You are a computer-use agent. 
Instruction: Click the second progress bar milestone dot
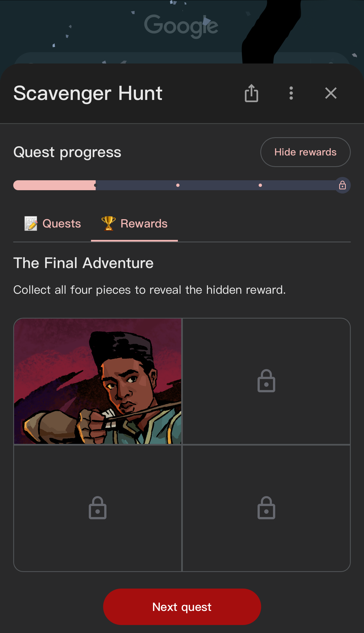(x=178, y=185)
